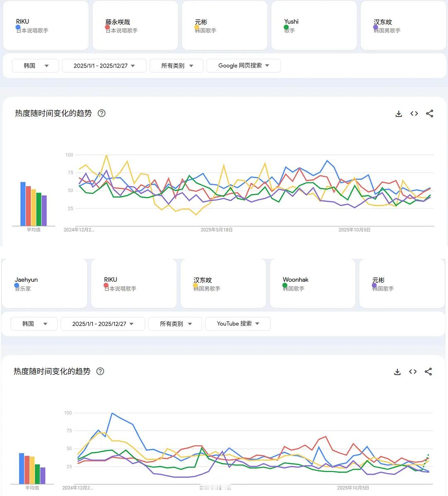Click the blue average bar in the lower chart
The image size is (448, 496).
[22, 469]
